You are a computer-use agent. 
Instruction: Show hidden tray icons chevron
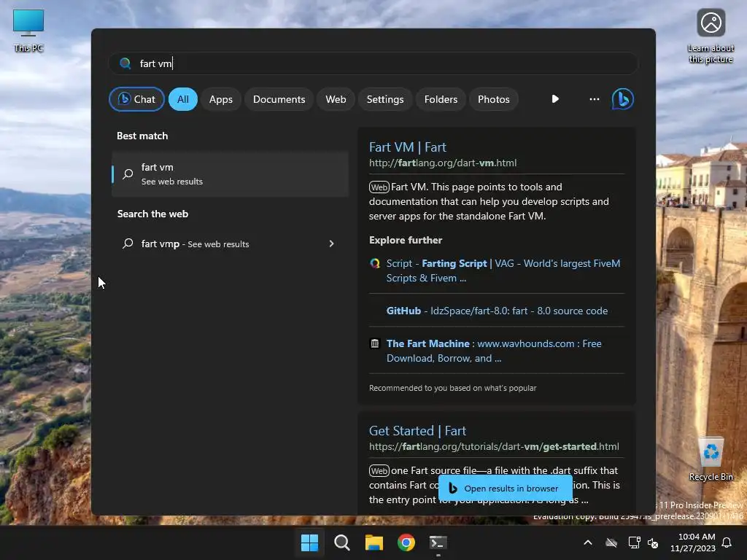tap(588, 542)
